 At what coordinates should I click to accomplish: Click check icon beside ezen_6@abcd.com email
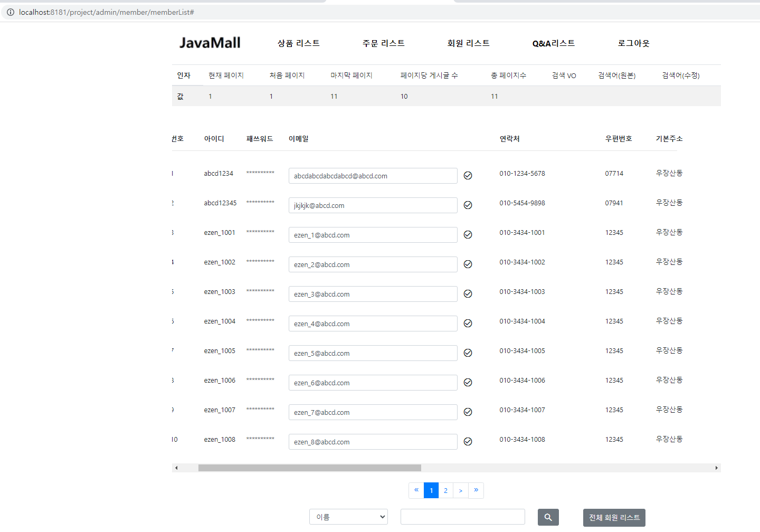point(468,383)
